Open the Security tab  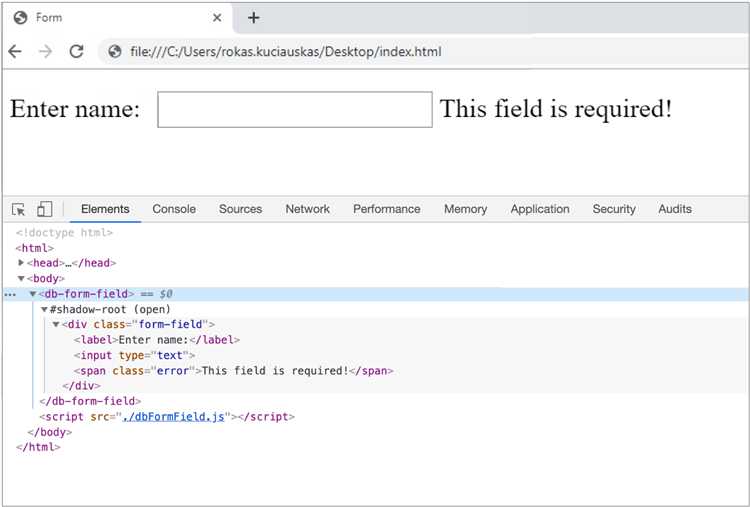tap(614, 209)
